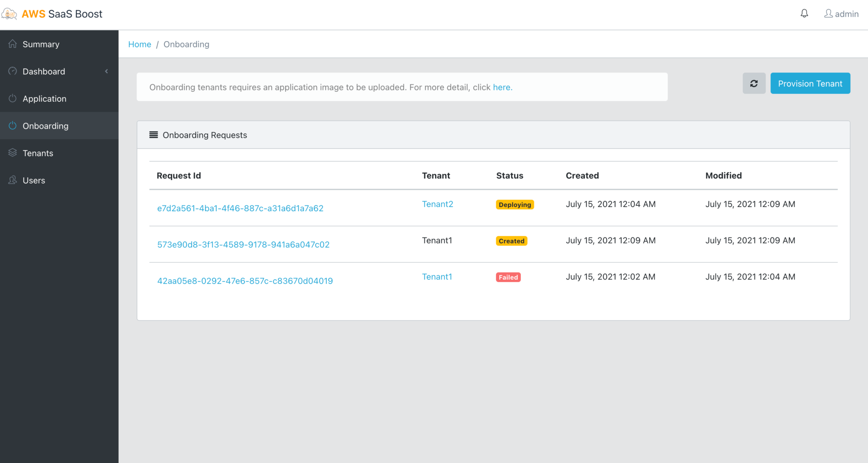This screenshot has height=463, width=868.
Task: Click the refresh icon to reload onboarding requests
Action: pyautogui.click(x=754, y=83)
